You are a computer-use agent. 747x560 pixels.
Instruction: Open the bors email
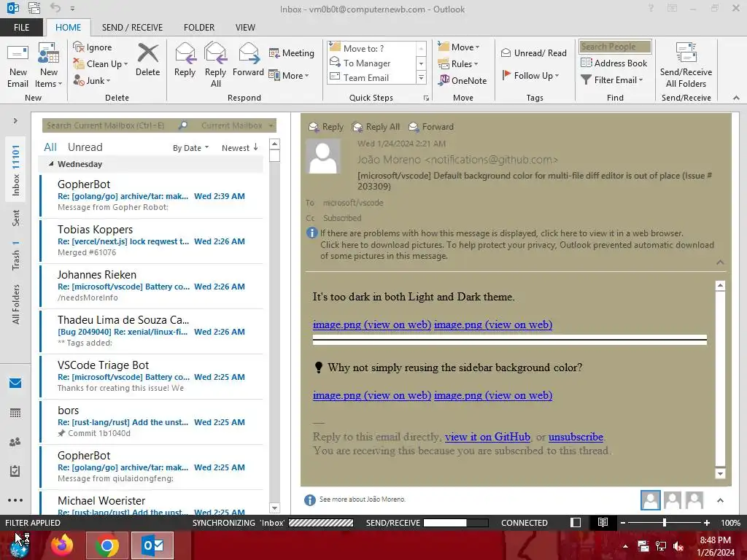[x=152, y=422]
